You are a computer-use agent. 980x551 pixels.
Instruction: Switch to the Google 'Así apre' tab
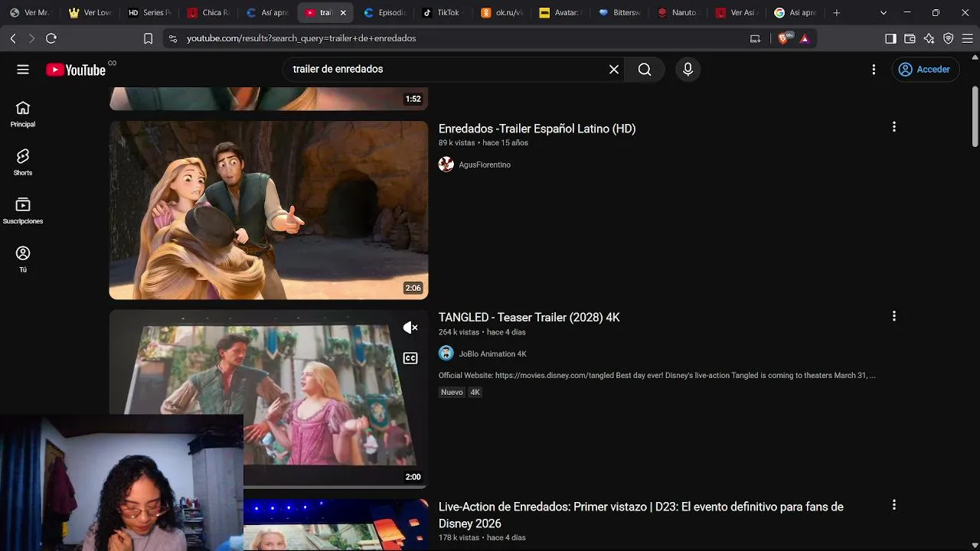click(796, 13)
